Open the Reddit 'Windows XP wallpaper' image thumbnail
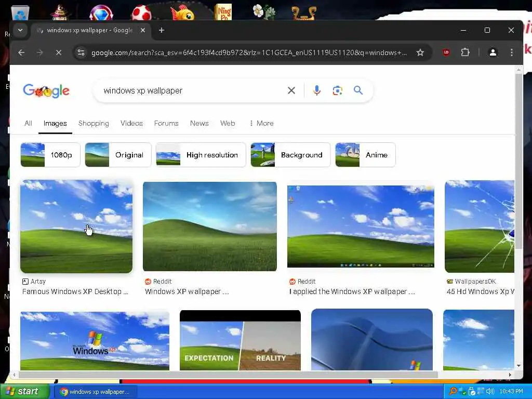Viewport: 532px width, 399px height. point(210,227)
